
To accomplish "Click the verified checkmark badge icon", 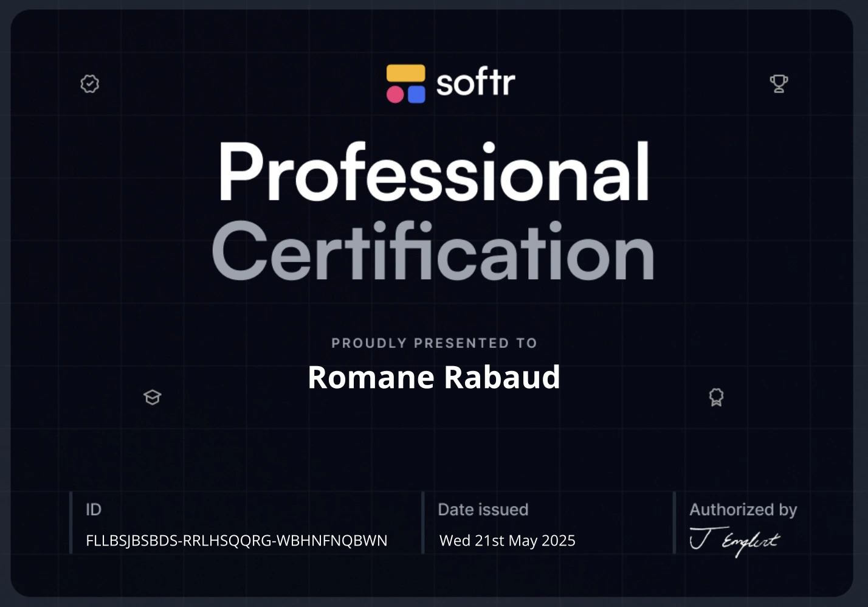I will coord(90,84).
